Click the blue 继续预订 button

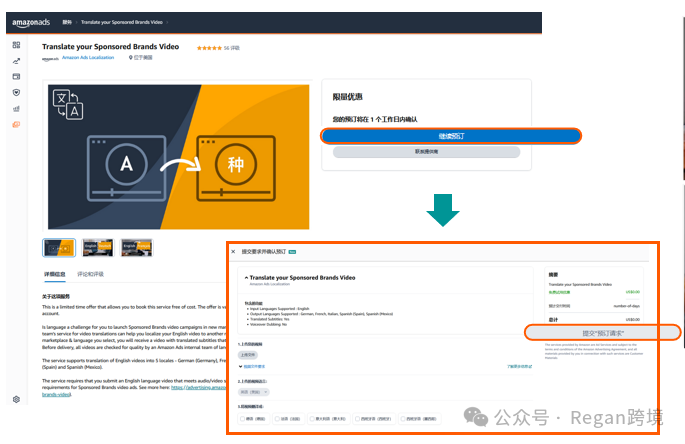pos(451,136)
